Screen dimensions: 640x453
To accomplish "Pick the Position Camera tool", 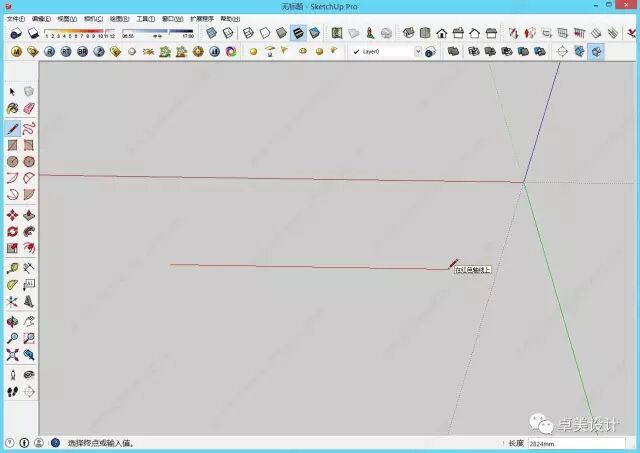I will pos(12,375).
